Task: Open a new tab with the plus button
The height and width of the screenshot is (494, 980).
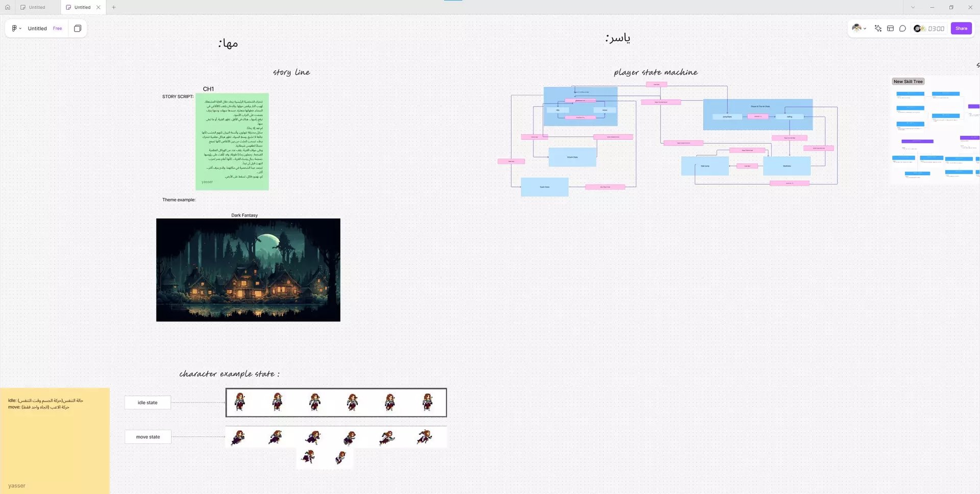Action: tap(113, 7)
